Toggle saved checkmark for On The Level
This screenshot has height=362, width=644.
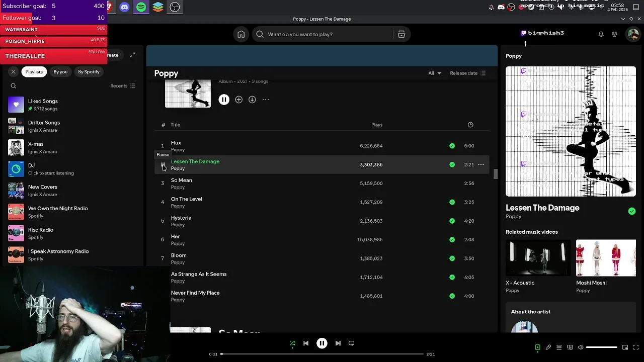point(452,202)
